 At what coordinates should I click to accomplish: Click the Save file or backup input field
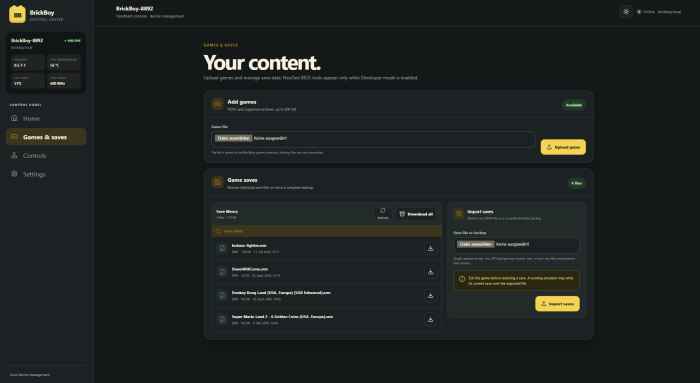pyautogui.click(x=517, y=246)
